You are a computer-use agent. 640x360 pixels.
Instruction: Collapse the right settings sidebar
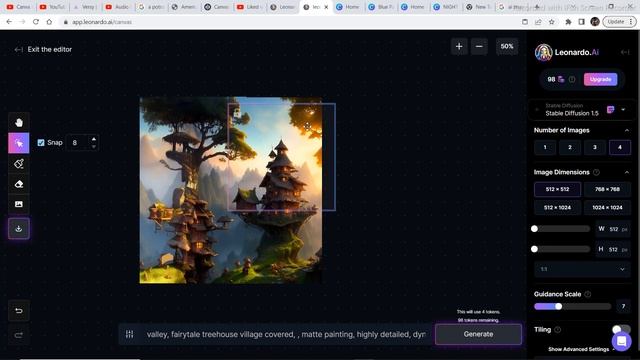[x=625, y=52]
